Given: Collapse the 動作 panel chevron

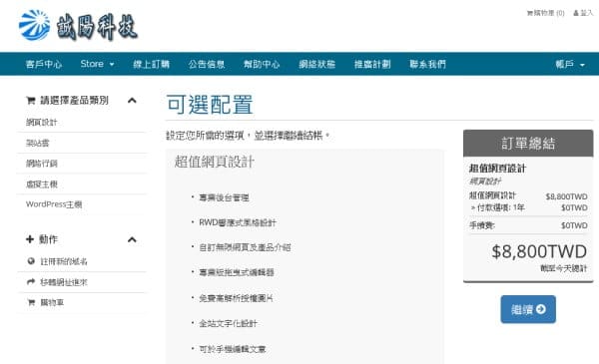Looking at the screenshot, I should point(132,239).
